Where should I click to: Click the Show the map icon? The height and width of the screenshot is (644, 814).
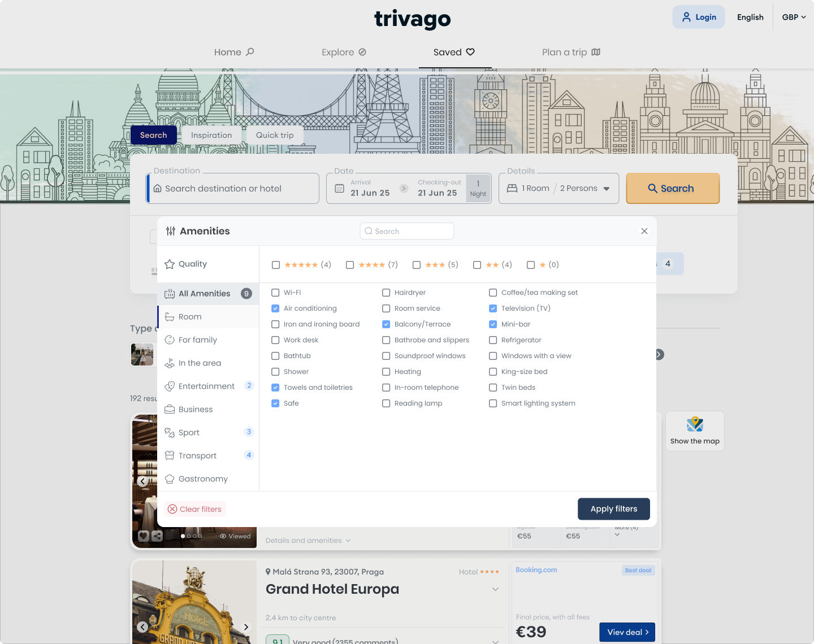coord(695,424)
